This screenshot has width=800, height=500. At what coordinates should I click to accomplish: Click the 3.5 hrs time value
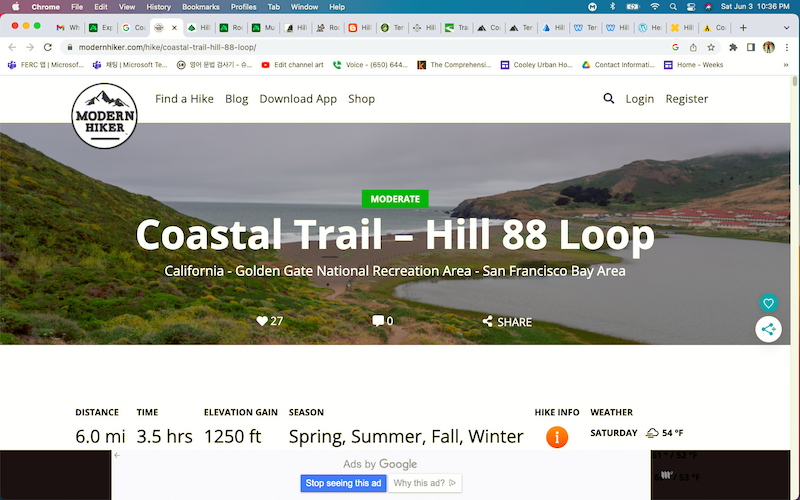164,436
